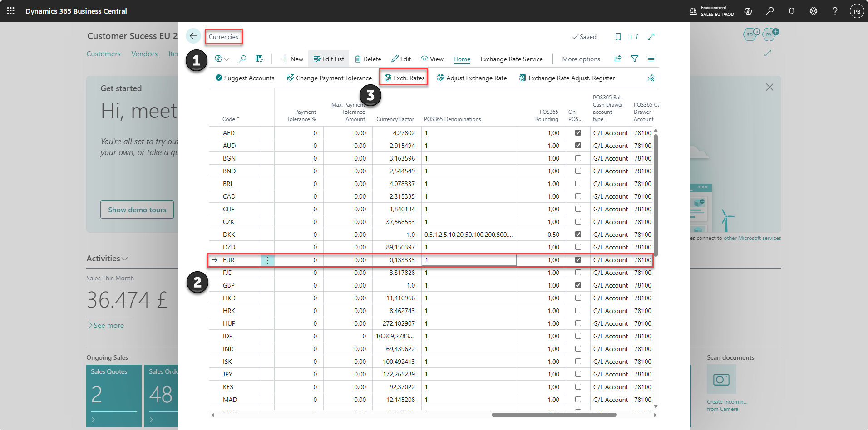The width and height of the screenshot is (868, 430).
Task: Open the Copilot icon in top bar
Action: [x=748, y=11]
